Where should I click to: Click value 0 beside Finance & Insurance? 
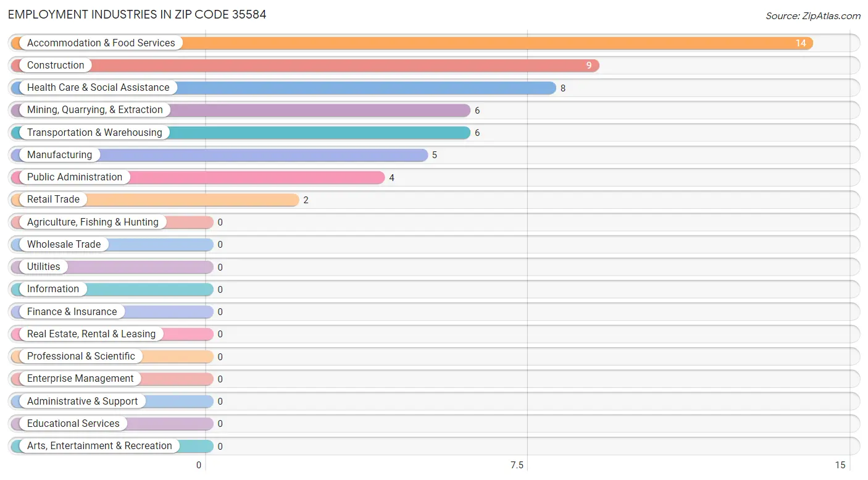tap(220, 312)
